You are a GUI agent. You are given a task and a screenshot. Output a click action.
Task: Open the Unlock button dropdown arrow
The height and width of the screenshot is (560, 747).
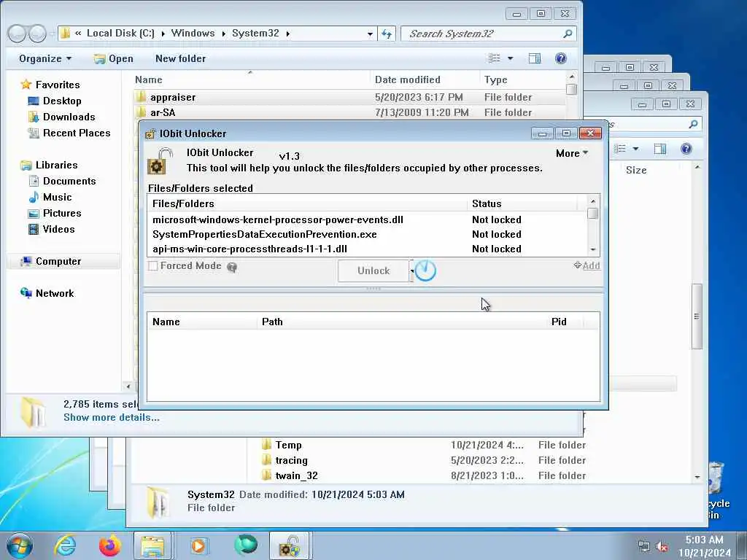pyautogui.click(x=411, y=271)
